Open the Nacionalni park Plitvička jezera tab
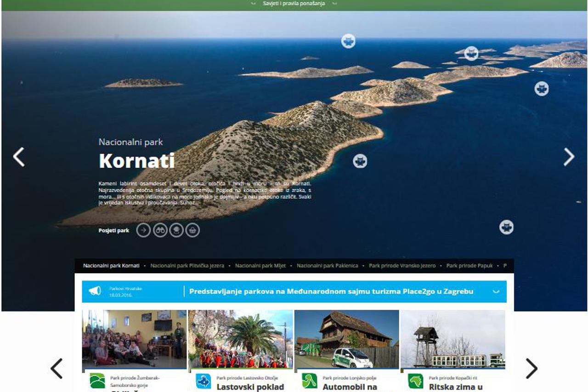The height and width of the screenshot is (392, 588). point(188,265)
